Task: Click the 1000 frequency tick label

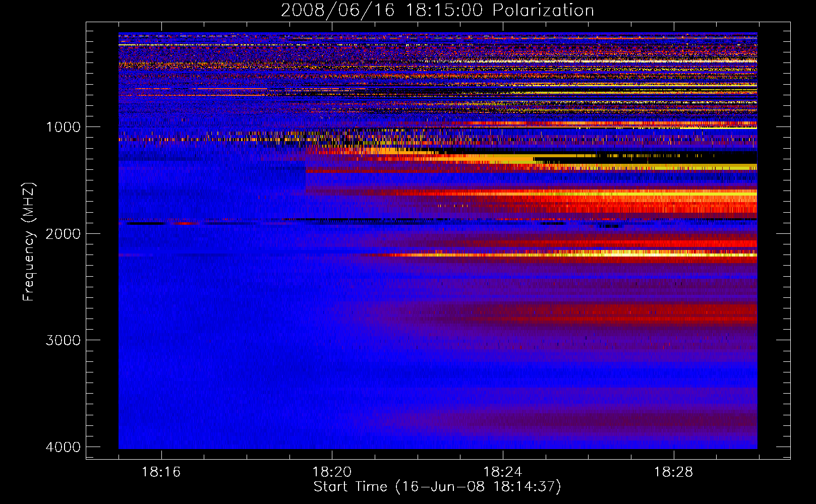Action: coord(63,127)
